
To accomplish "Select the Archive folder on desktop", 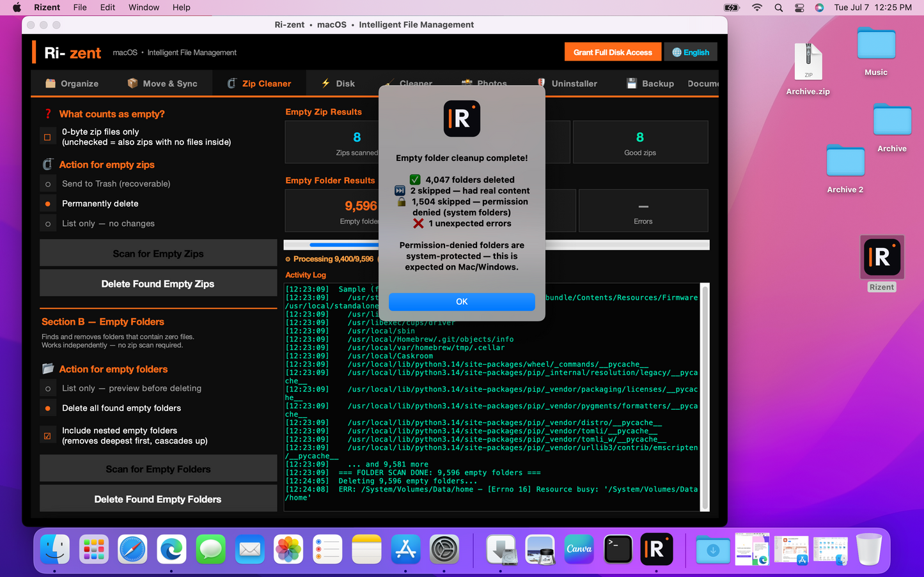I will click(892, 128).
